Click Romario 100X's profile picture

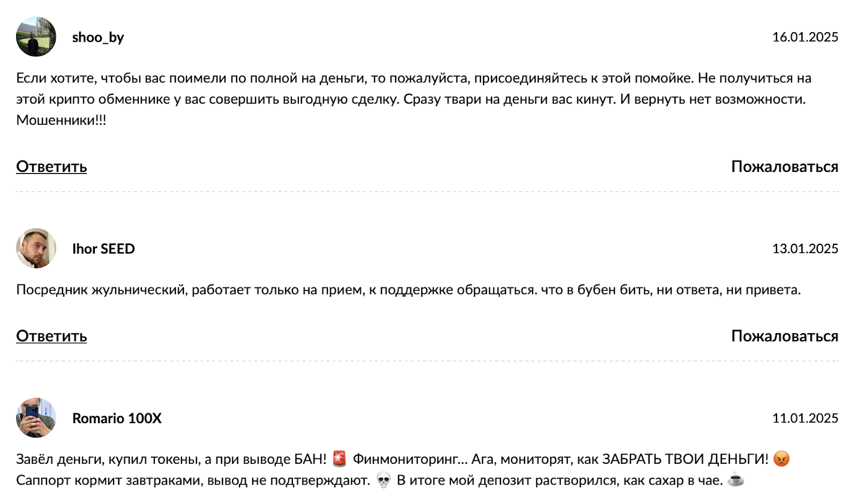click(36, 418)
